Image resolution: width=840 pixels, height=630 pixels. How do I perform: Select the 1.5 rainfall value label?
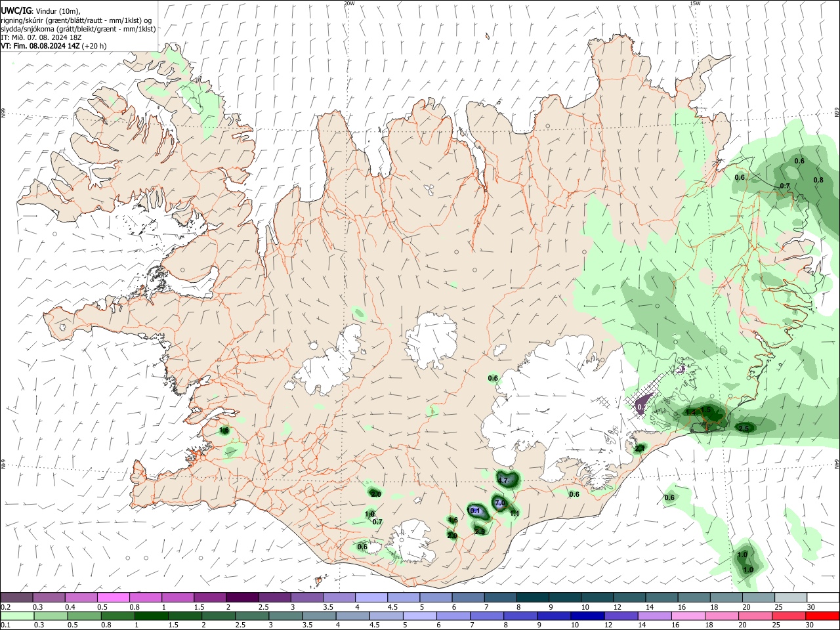(x=706, y=409)
